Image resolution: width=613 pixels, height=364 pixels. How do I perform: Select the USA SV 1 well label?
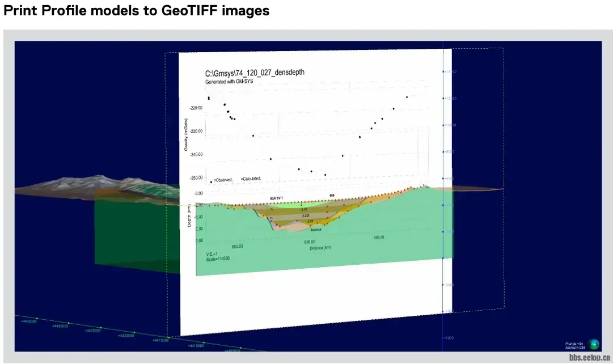click(x=276, y=198)
